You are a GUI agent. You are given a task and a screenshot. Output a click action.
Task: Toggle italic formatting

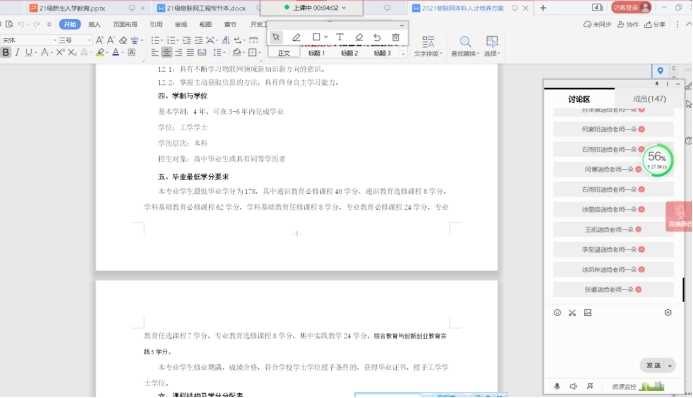(17, 53)
